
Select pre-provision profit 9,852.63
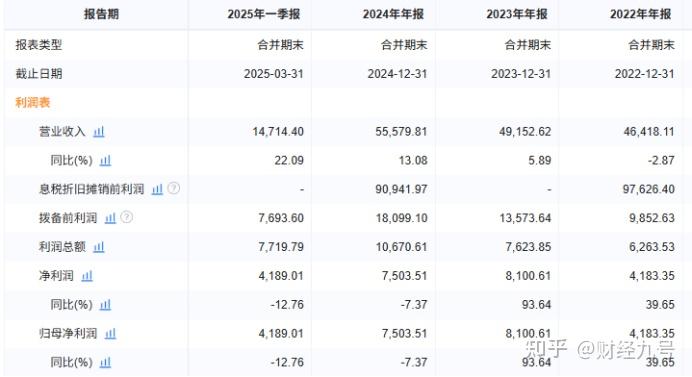(652, 218)
